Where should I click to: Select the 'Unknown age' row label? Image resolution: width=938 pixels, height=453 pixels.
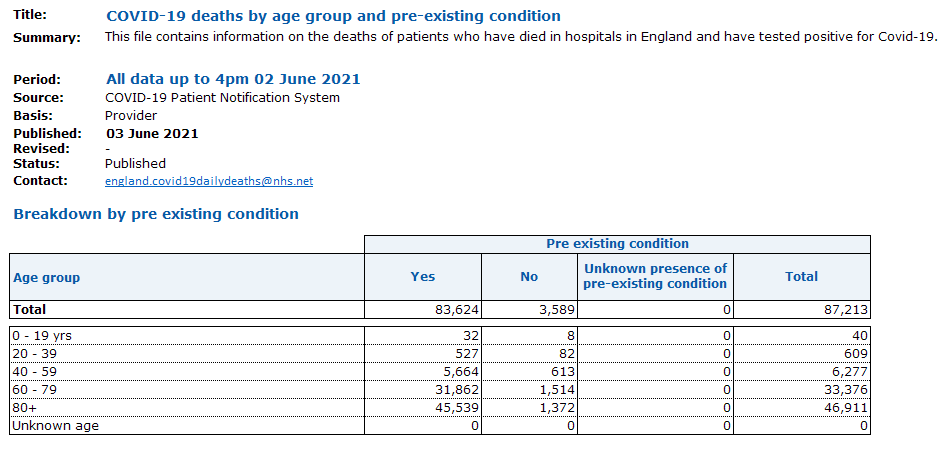(186, 426)
